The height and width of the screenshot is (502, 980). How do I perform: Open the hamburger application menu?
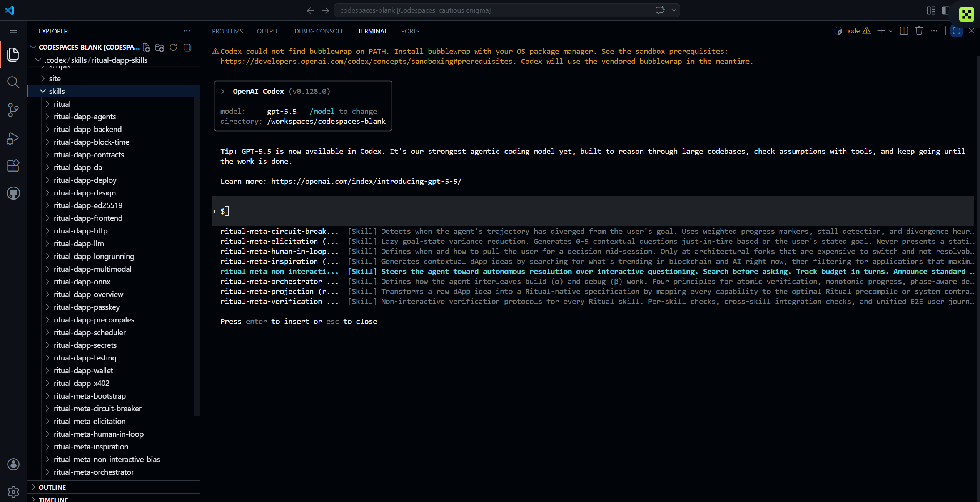point(13,31)
